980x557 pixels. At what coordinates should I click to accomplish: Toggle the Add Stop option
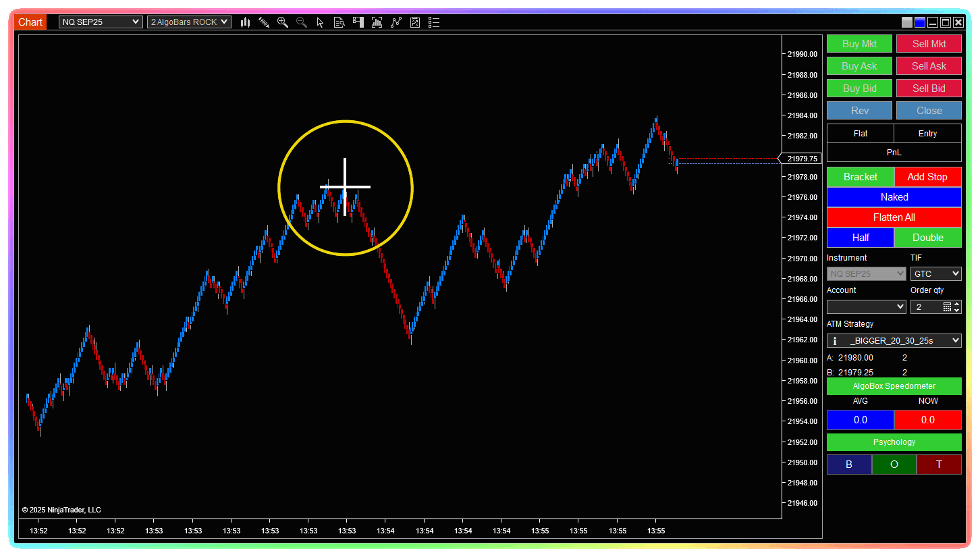927,177
